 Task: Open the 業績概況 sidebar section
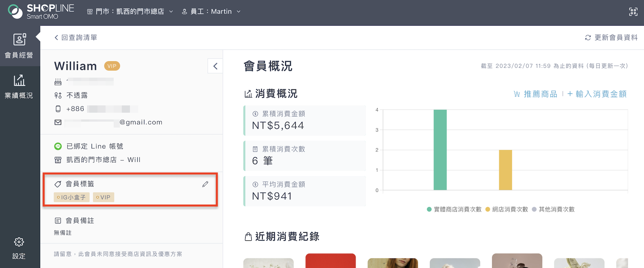[19, 87]
